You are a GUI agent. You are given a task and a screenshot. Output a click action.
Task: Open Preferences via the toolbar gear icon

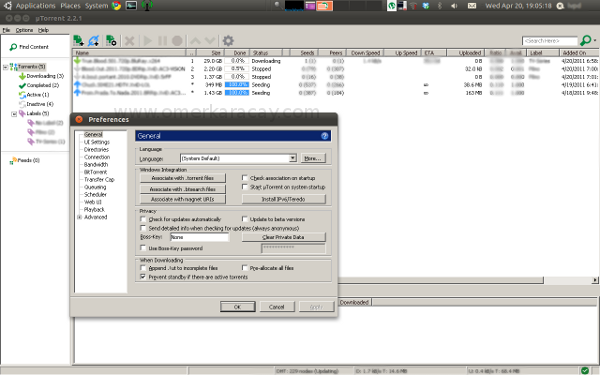point(228,41)
